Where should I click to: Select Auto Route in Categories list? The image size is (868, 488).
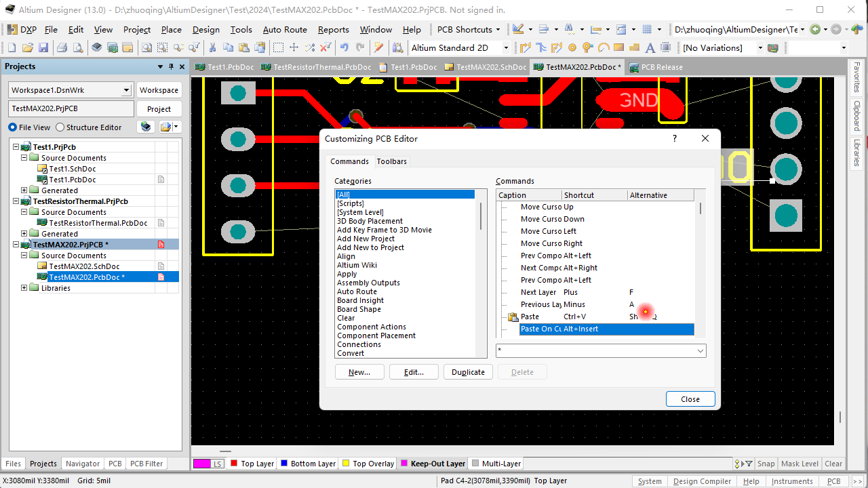pos(357,291)
